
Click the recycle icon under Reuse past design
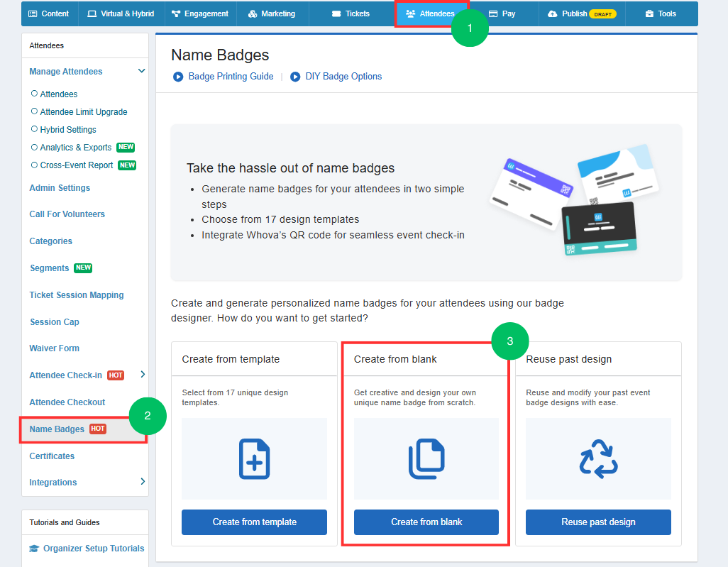pyautogui.click(x=598, y=459)
